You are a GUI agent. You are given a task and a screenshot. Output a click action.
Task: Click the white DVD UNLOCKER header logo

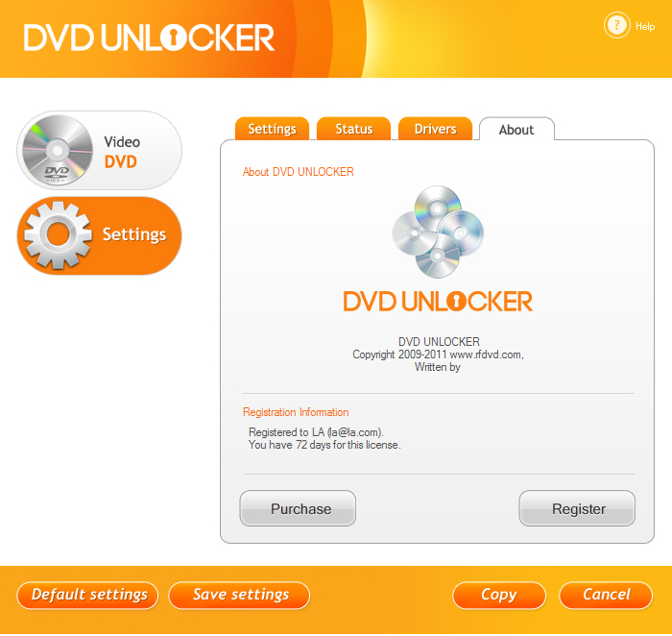[149, 37]
